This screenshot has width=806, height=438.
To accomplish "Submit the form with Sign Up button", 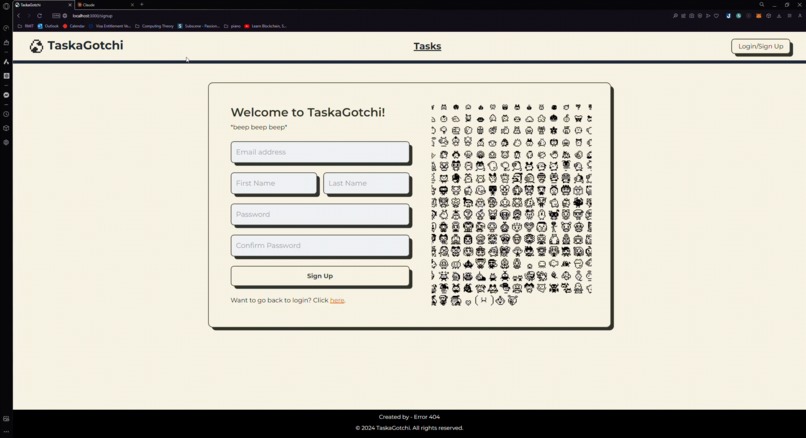I will pos(320,276).
